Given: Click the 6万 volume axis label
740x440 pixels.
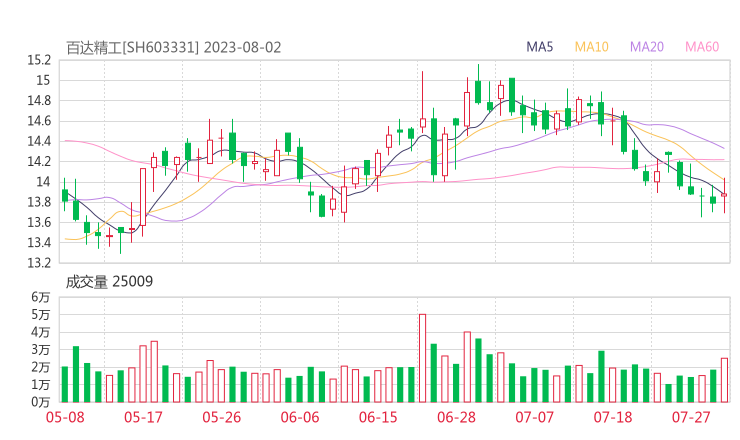Looking at the screenshot, I should pos(41,297).
